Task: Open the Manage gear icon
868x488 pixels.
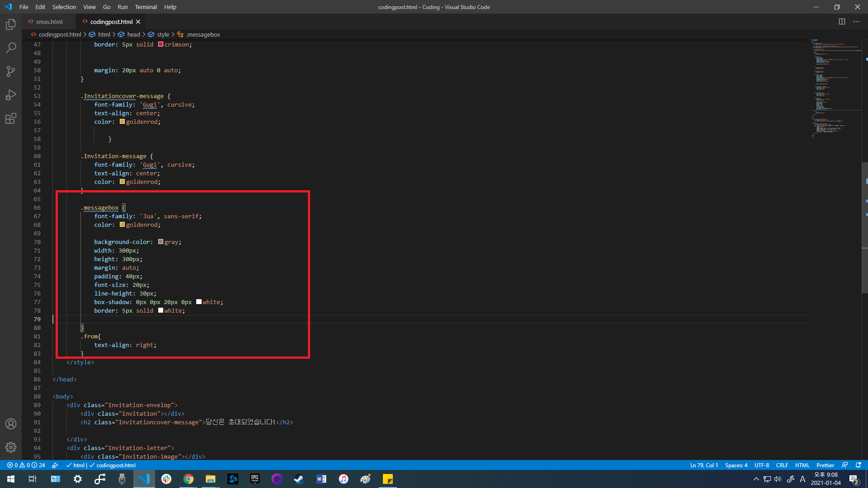Action: point(11,447)
